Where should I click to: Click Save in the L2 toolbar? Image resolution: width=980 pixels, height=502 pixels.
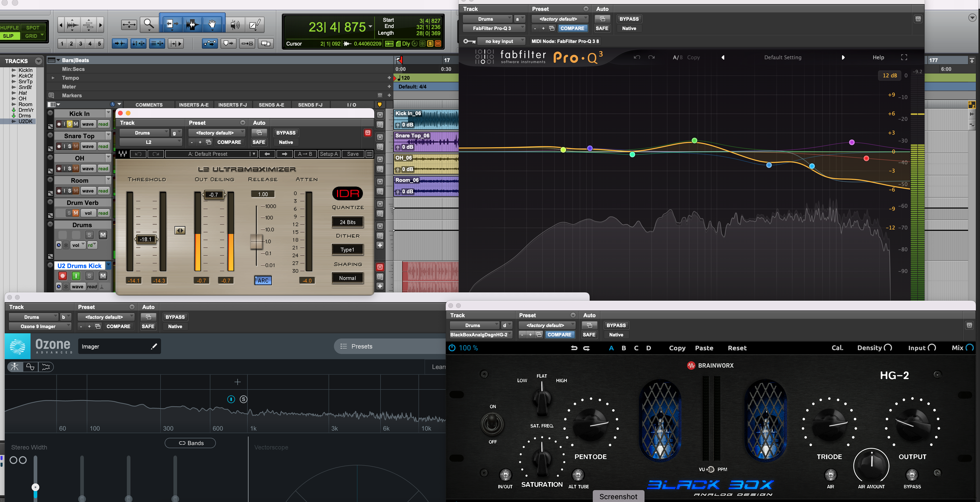[353, 154]
